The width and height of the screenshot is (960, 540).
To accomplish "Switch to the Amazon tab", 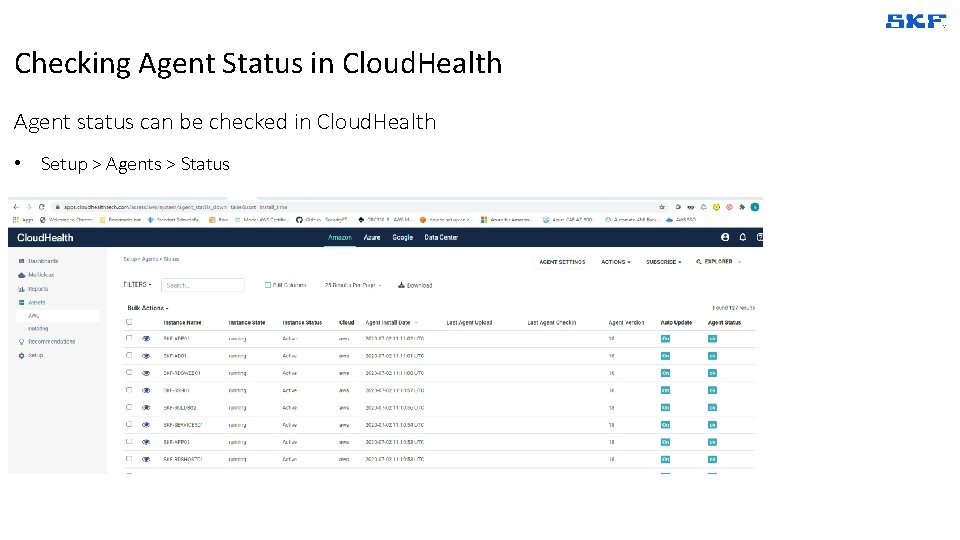I will coord(340,238).
